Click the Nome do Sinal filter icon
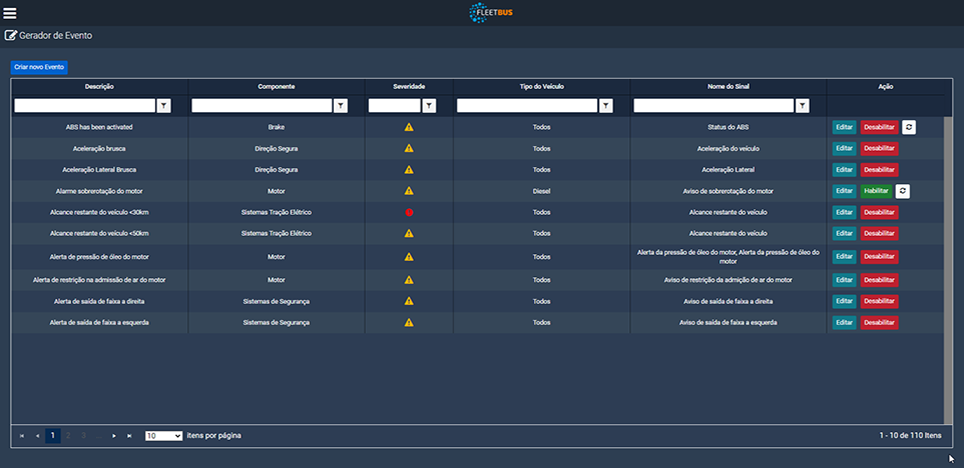The height and width of the screenshot is (468, 964). click(802, 105)
